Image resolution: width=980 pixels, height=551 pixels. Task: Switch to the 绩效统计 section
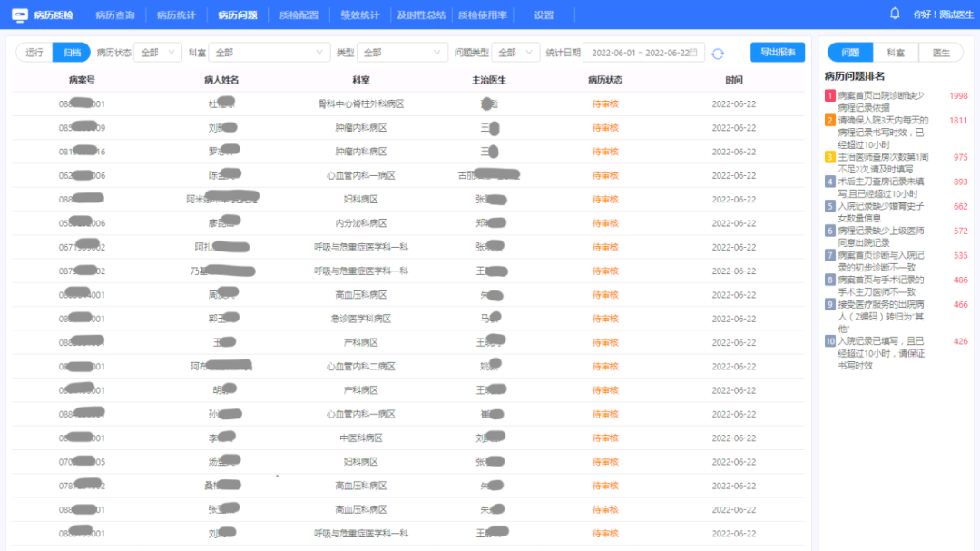coord(360,14)
